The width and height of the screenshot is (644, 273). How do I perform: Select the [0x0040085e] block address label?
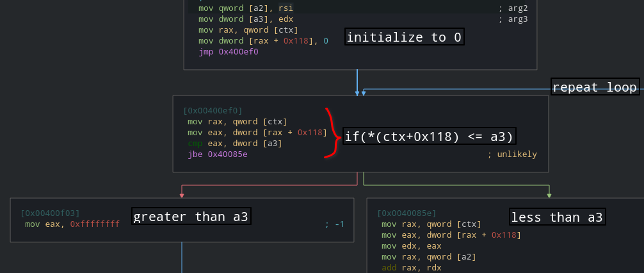(x=407, y=213)
